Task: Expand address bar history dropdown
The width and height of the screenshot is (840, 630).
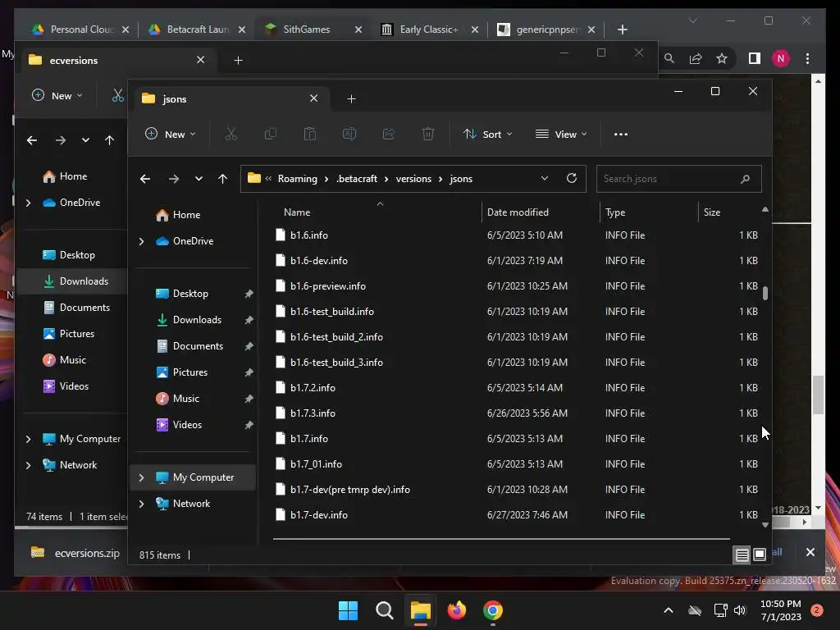Action: [x=545, y=178]
